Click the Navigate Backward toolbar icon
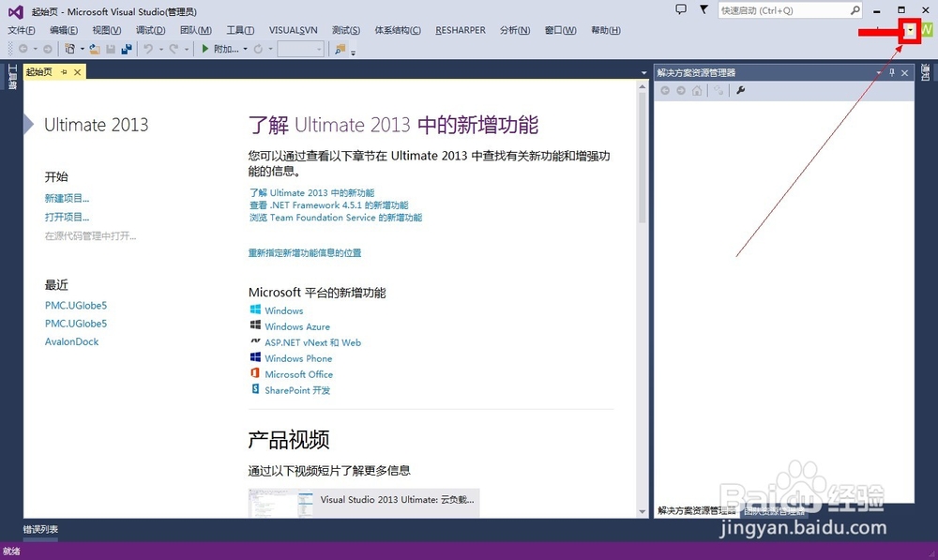The image size is (938, 560). point(23,49)
